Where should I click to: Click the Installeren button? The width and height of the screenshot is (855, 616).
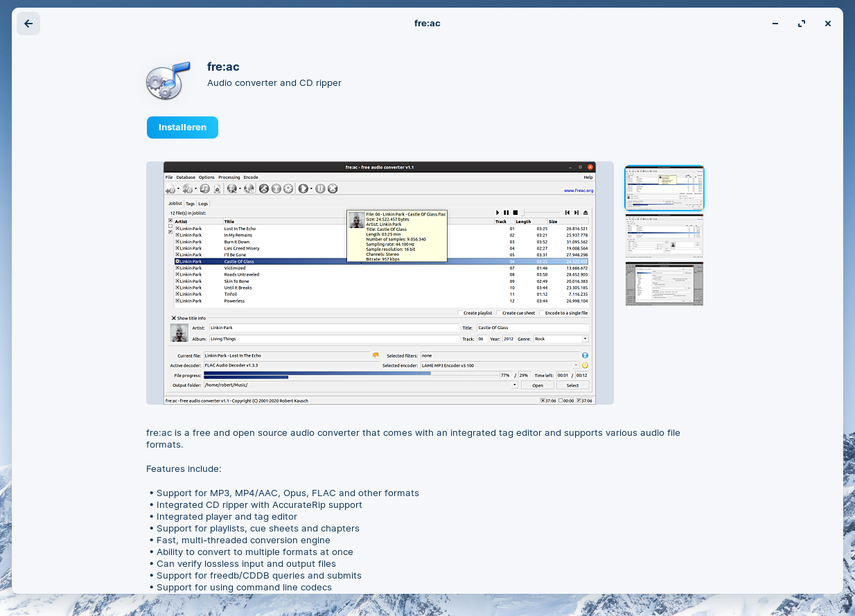182,127
